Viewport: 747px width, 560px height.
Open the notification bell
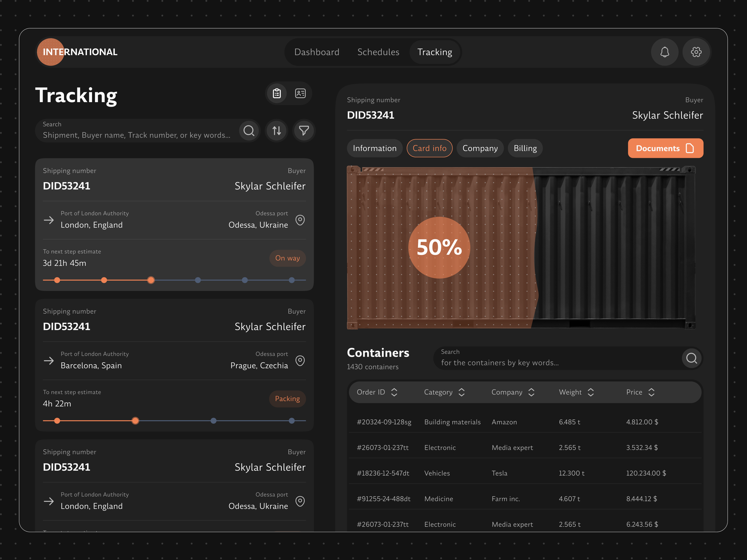point(665,52)
